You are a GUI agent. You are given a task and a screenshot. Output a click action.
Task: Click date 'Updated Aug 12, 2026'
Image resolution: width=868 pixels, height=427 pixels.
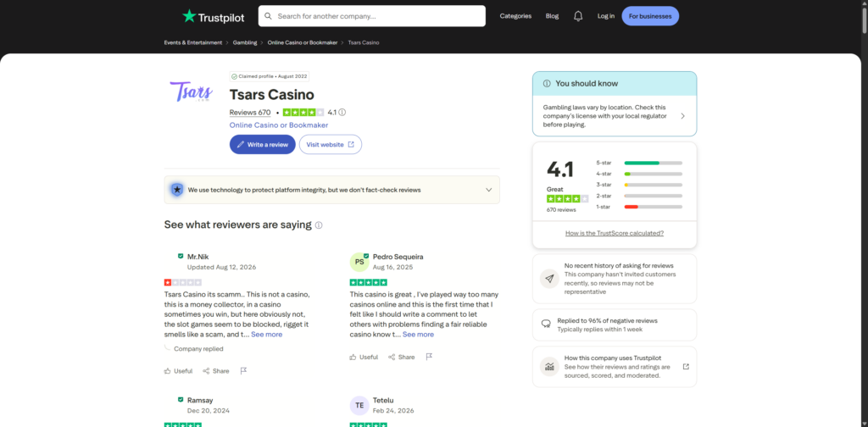tap(221, 267)
